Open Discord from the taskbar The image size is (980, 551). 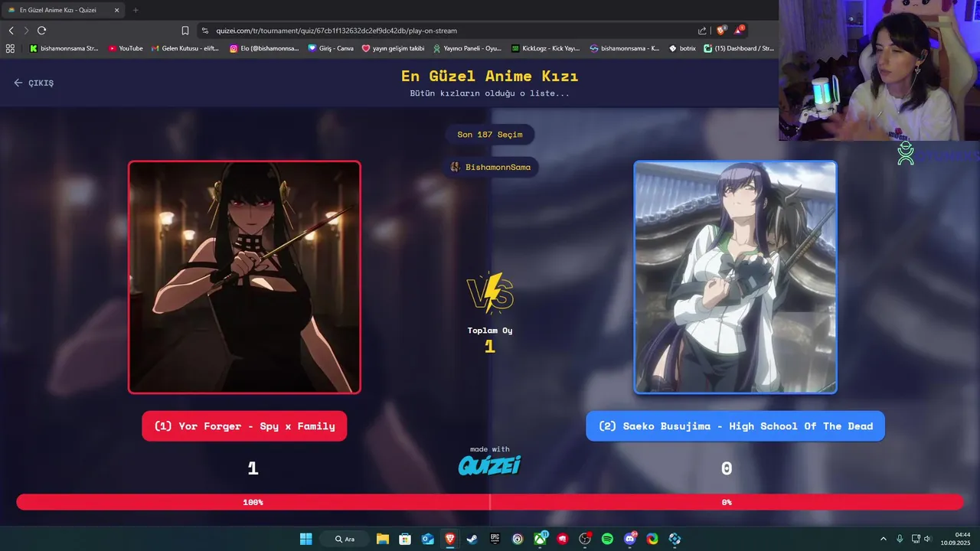(x=630, y=539)
